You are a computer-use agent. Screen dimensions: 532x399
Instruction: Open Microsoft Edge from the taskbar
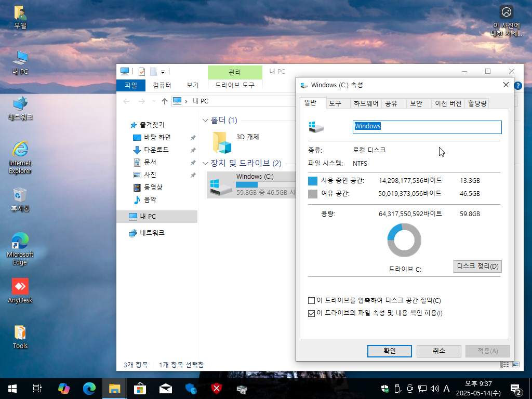point(89,389)
